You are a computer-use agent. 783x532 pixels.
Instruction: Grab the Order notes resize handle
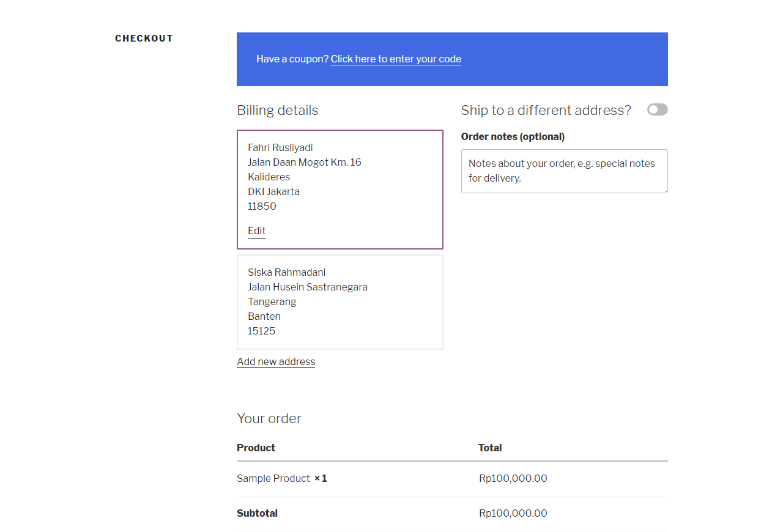point(665,190)
